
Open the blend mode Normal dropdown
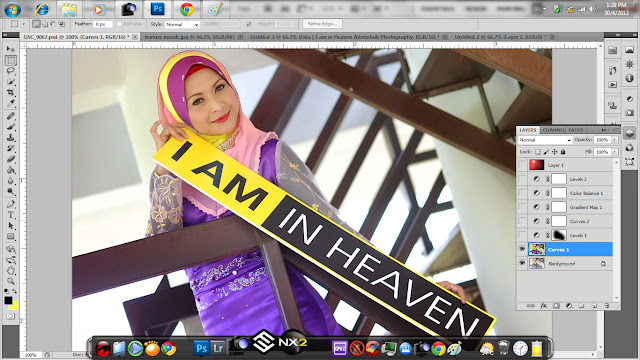(x=544, y=140)
